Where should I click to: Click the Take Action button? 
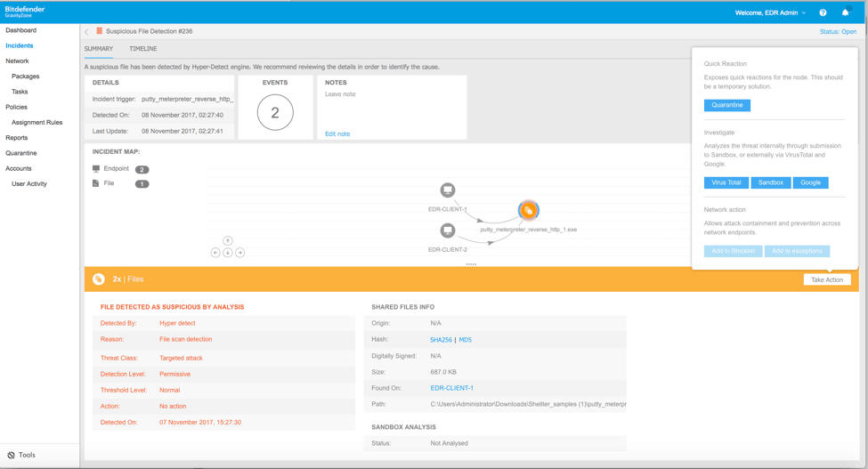827,279
